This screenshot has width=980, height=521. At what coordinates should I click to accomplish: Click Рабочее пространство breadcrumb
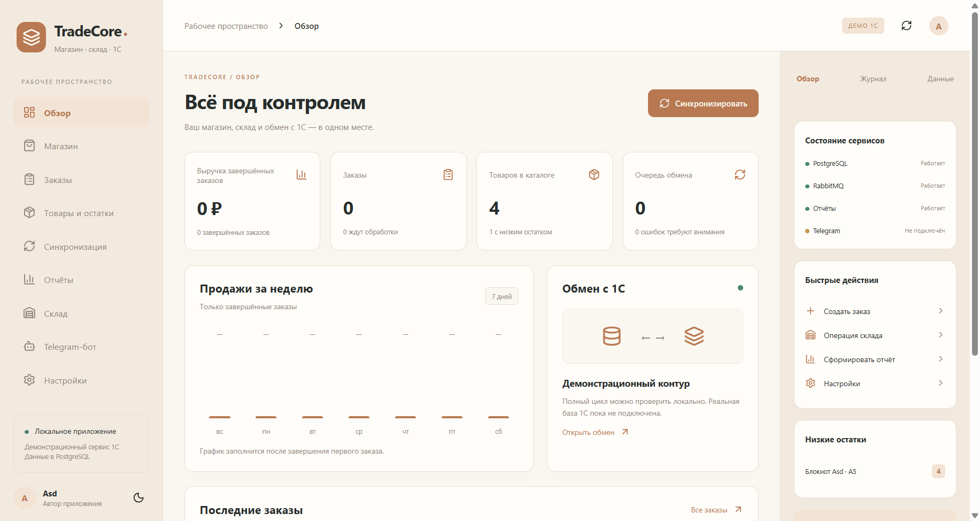226,26
